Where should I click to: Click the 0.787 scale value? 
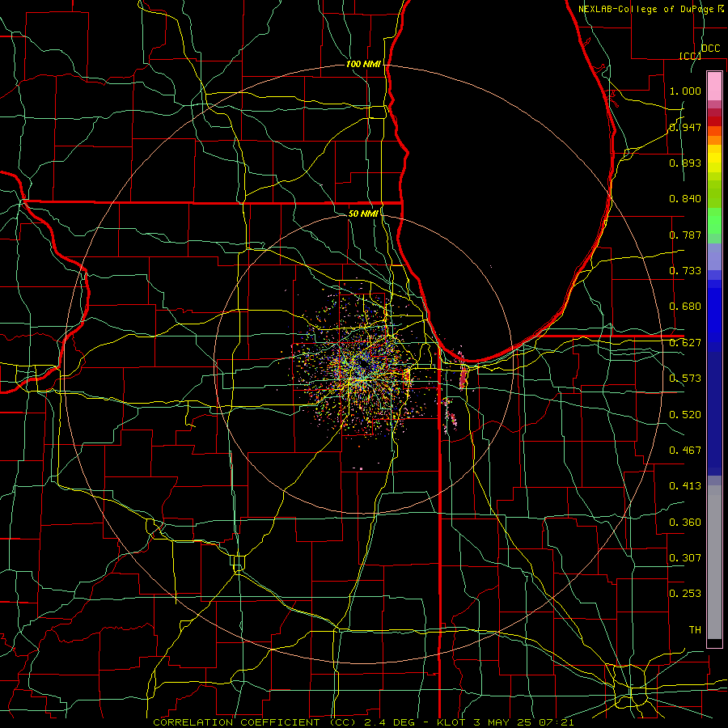(x=685, y=235)
